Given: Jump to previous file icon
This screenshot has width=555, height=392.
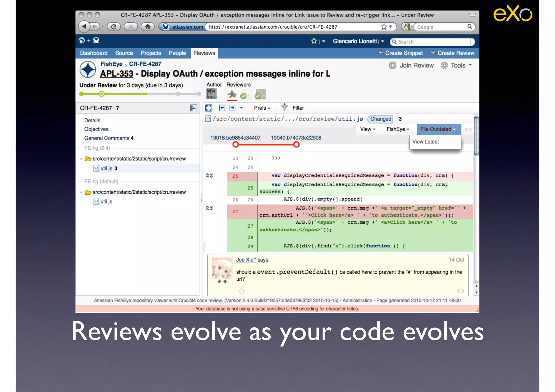Looking at the screenshot, I should click(222, 108).
